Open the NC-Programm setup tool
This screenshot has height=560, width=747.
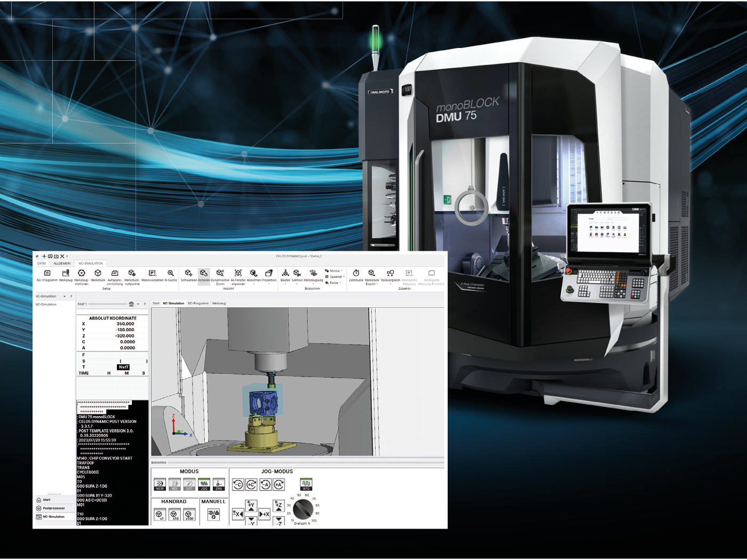point(47,274)
